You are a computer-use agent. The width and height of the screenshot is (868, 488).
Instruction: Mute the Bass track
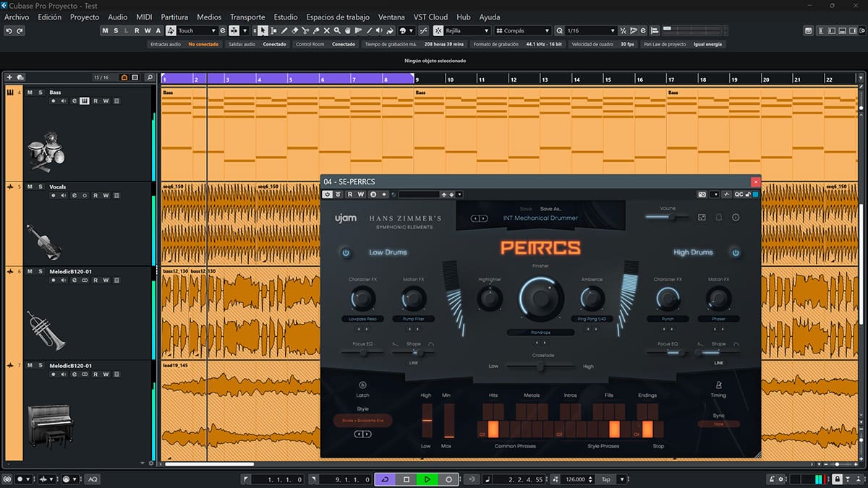pos(30,93)
